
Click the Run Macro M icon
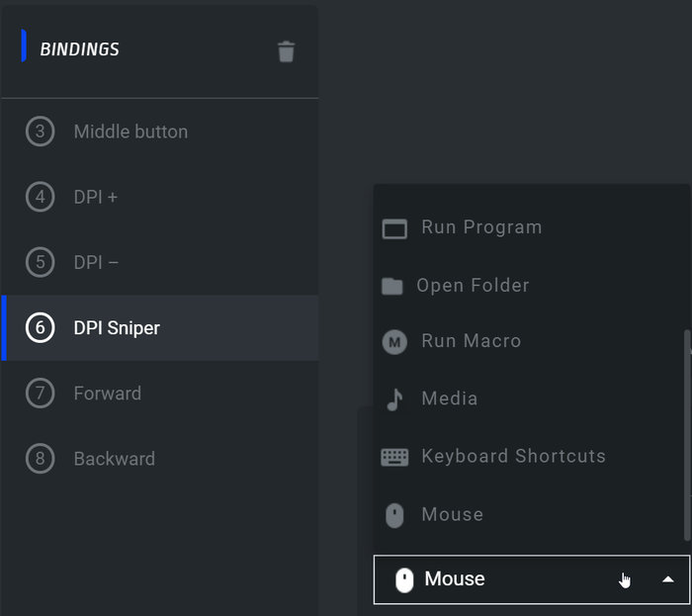pos(394,342)
